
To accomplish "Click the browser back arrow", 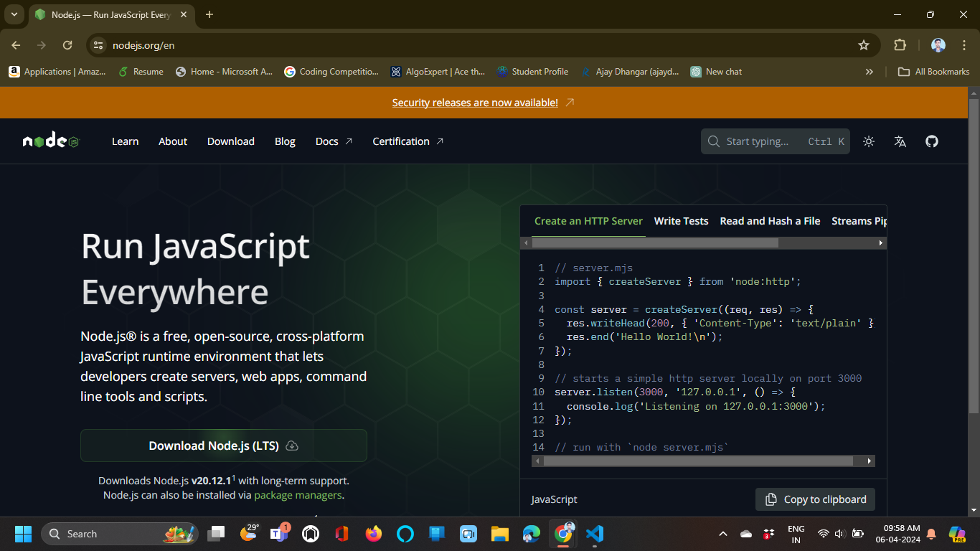I will pyautogui.click(x=16, y=45).
